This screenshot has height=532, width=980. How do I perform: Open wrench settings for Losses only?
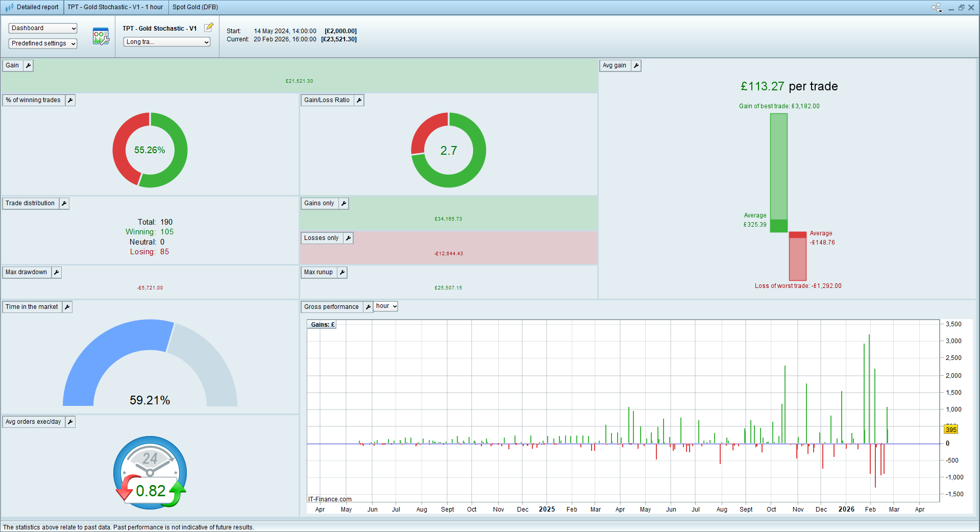(348, 238)
